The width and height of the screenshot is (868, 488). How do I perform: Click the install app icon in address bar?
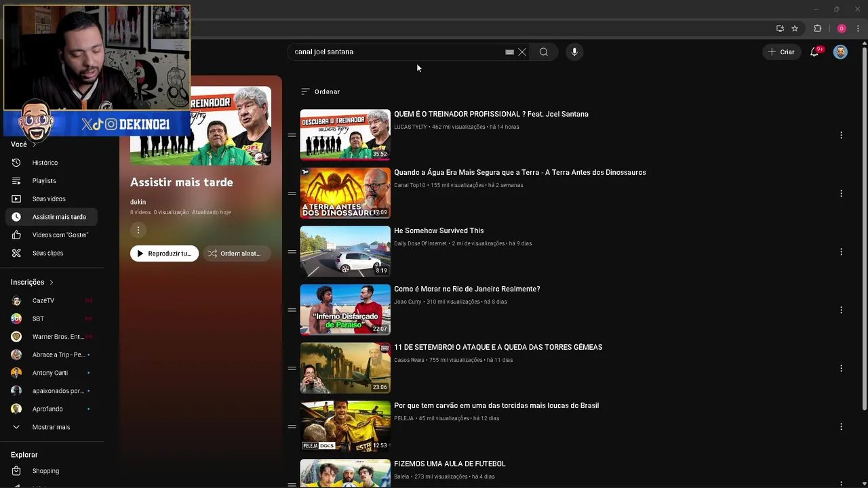click(x=780, y=28)
